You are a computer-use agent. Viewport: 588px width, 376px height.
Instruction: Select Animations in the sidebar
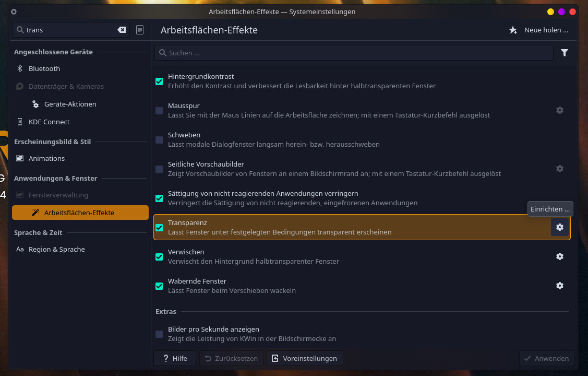coord(46,158)
